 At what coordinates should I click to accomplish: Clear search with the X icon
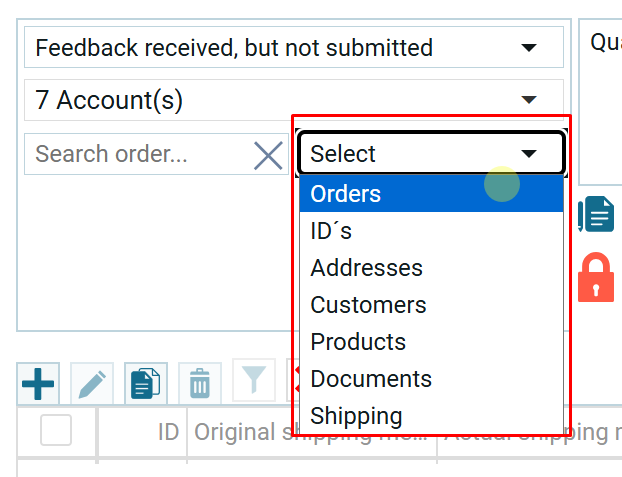[x=268, y=155]
